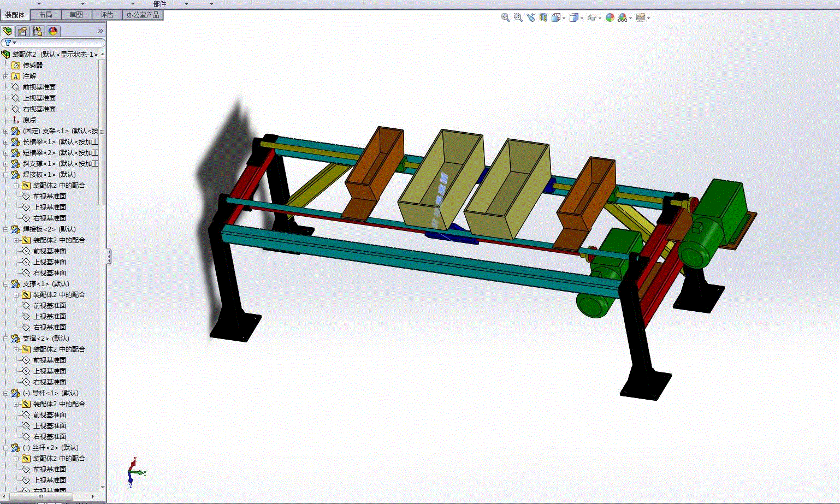Image resolution: width=840 pixels, height=504 pixels.
Task: Switch to the 办公室产品 tab
Action: (x=143, y=15)
